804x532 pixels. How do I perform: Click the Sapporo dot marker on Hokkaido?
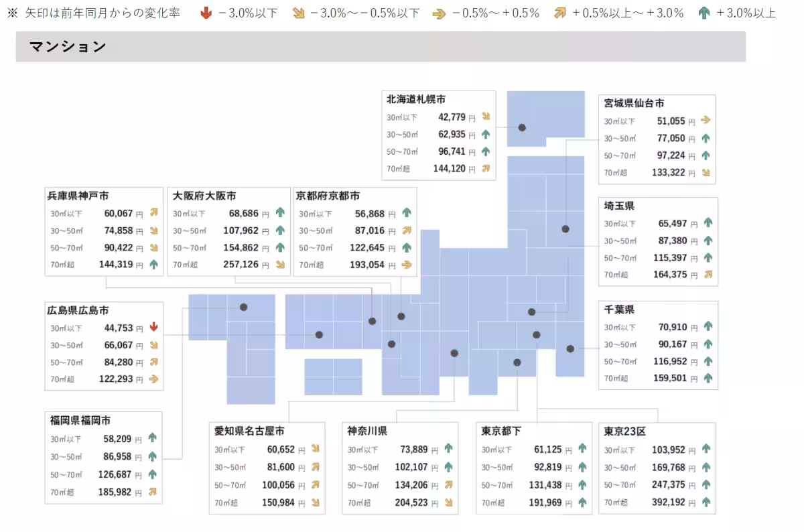tap(522, 127)
